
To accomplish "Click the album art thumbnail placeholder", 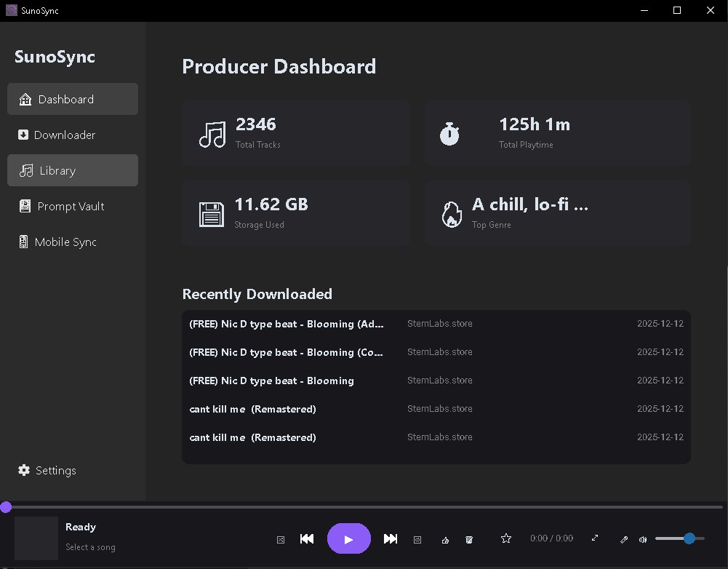I will coord(36,538).
